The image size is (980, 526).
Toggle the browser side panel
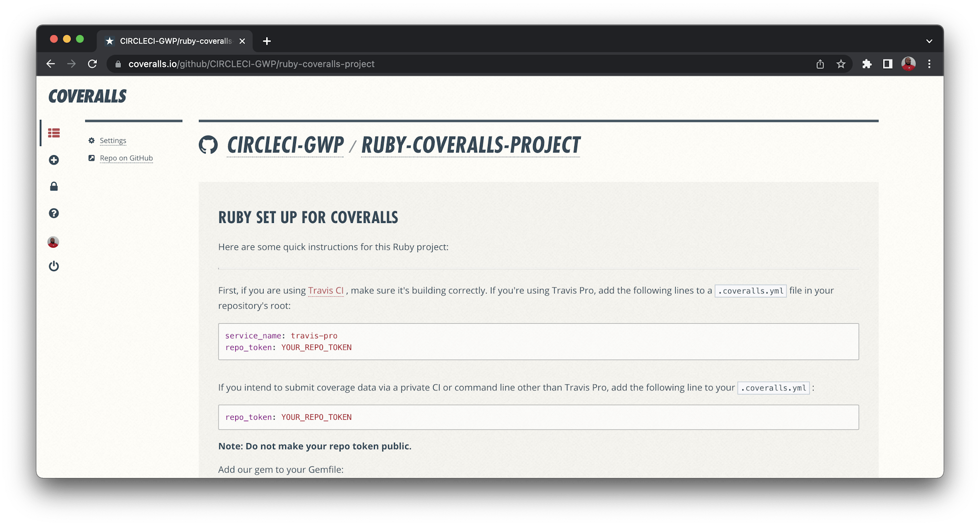[887, 64]
